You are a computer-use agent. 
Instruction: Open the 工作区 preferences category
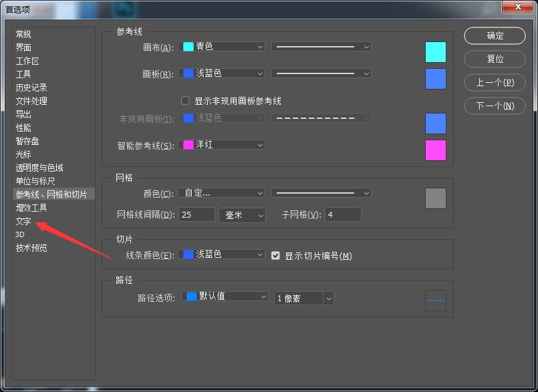(27, 61)
